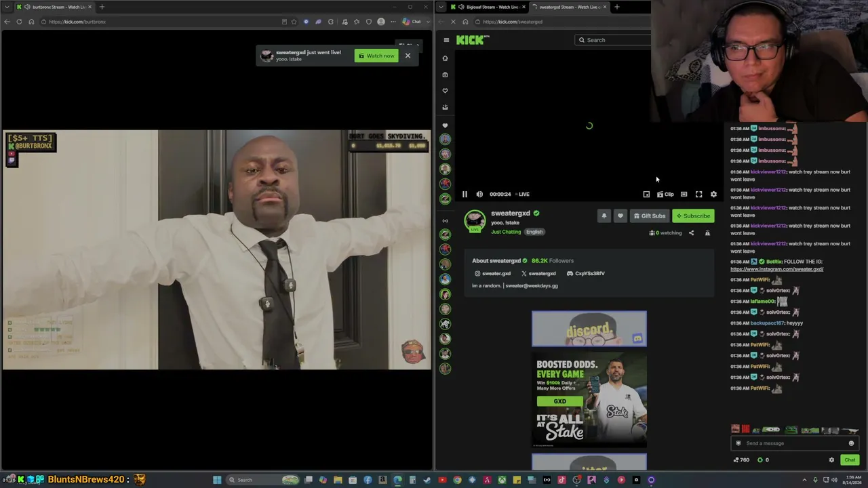The height and width of the screenshot is (488, 868).
Task: Select the burtbronx Stream tab
Action: click(53, 7)
